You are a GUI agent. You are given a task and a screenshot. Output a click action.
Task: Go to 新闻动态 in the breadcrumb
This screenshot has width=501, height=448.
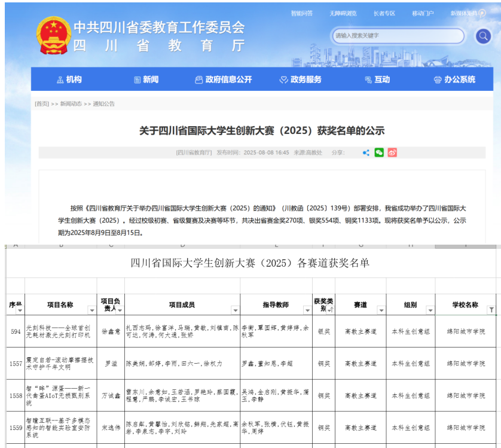click(71, 104)
